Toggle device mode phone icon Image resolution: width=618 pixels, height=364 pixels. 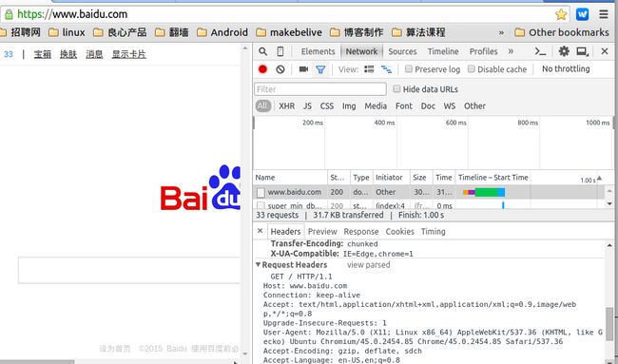(x=280, y=51)
